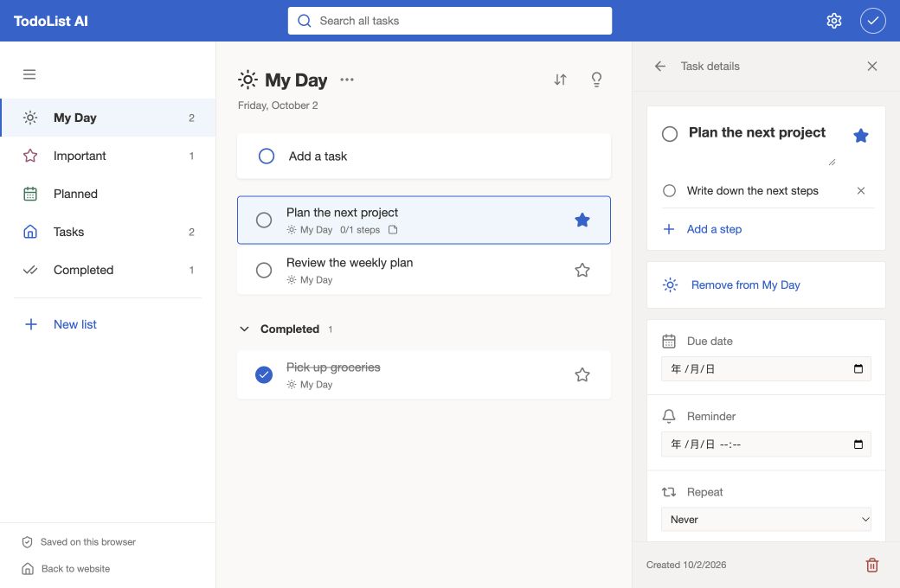Check off Write down the next steps step
This screenshot has width=900, height=588.
coord(669,191)
